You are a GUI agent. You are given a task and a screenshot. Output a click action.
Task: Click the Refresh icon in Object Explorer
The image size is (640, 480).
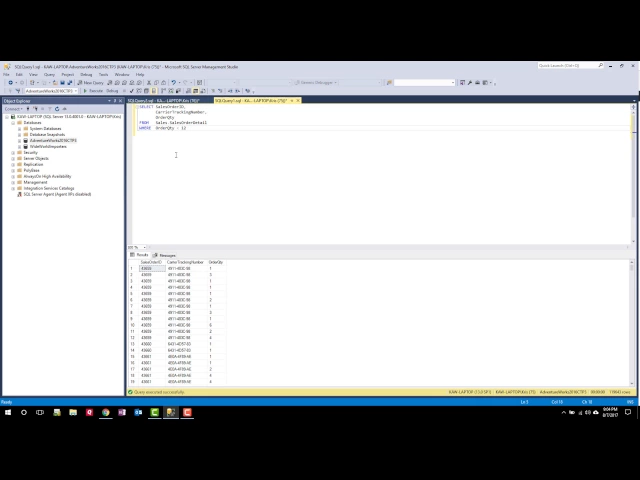click(x=57, y=109)
